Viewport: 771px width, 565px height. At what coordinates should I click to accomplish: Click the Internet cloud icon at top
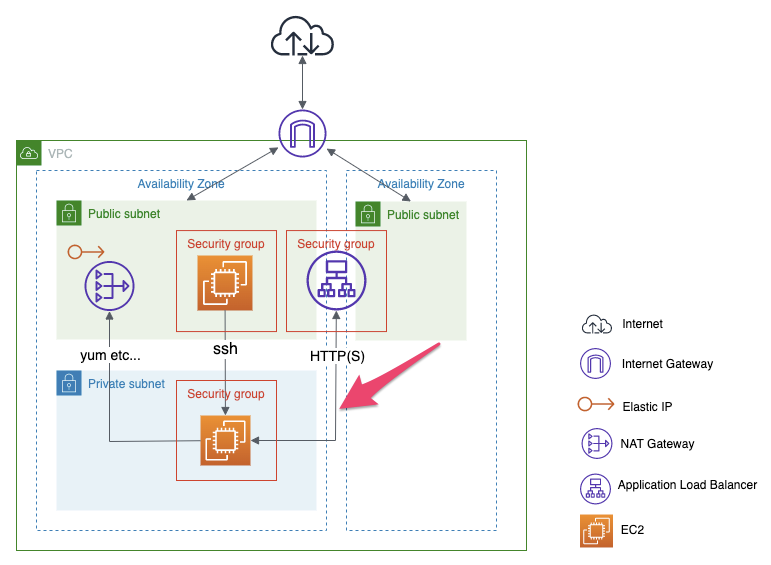click(302, 41)
